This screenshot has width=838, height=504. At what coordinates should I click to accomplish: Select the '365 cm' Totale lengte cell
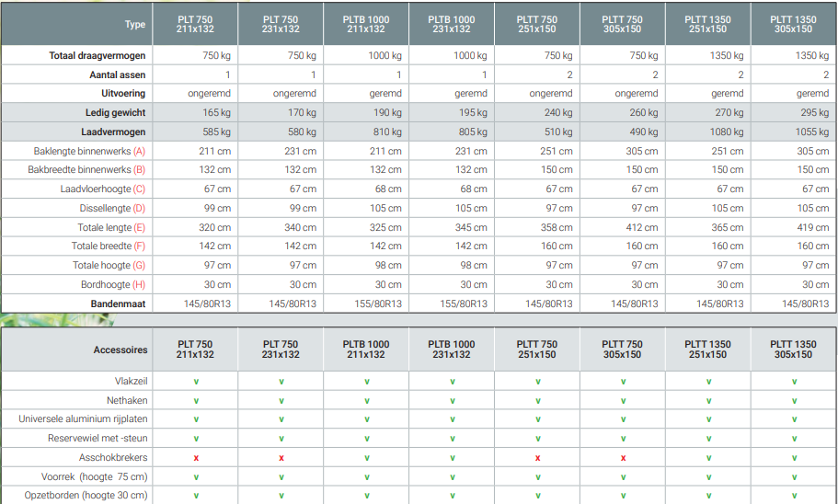(x=728, y=228)
